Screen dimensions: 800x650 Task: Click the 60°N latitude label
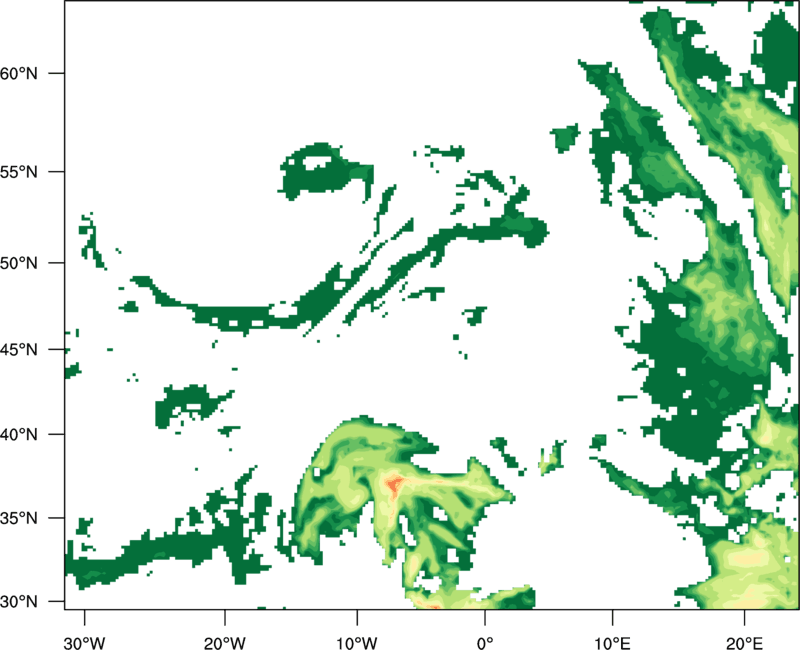coord(18,73)
